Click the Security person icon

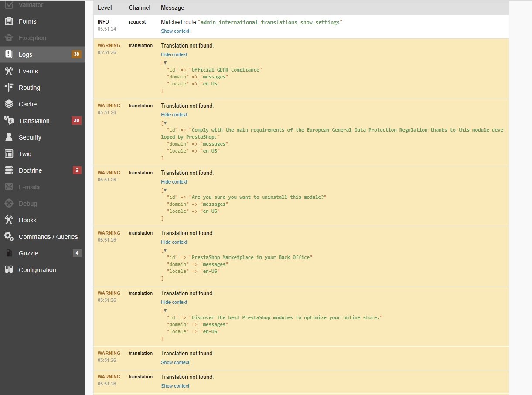pyautogui.click(x=9, y=137)
